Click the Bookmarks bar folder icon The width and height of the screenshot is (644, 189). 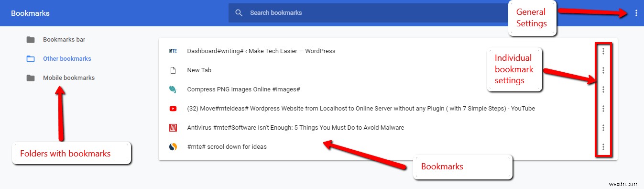[x=31, y=40]
